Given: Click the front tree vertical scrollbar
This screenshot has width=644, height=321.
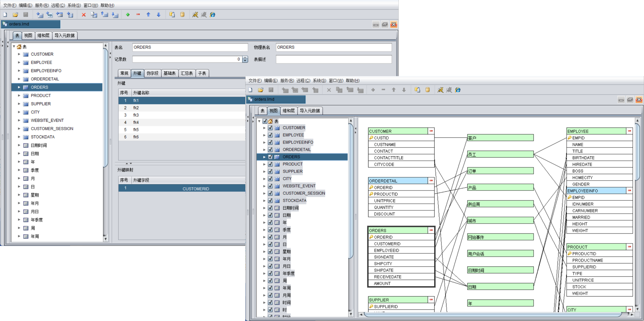Looking at the screenshot, I should pos(351,191).
